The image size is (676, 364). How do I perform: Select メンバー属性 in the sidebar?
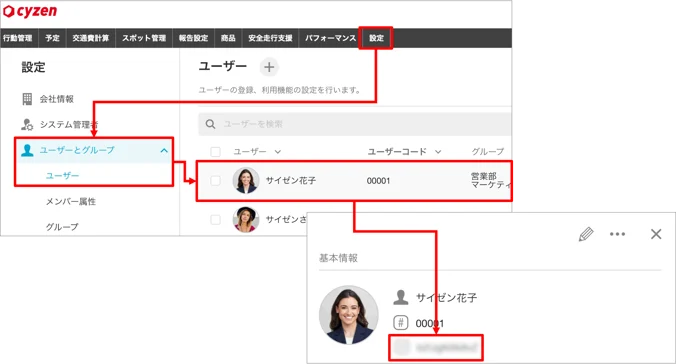pyautogui.click(x=71, y=201)
